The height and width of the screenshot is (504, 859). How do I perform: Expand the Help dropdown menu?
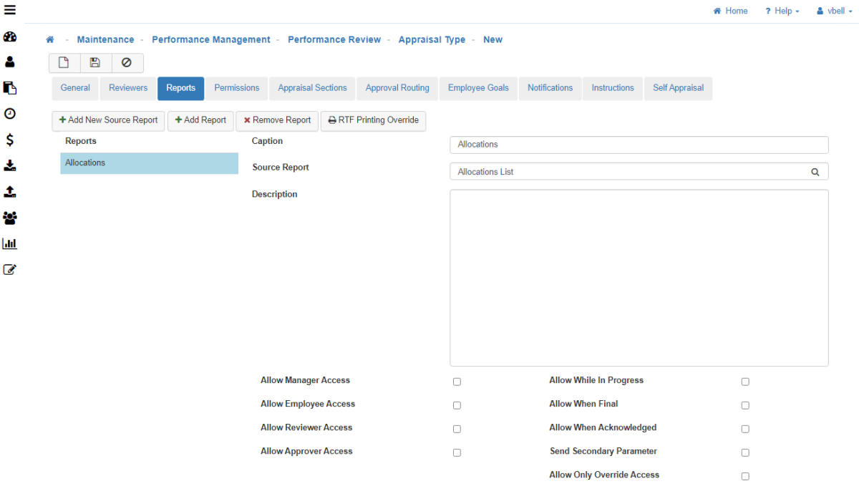point(782,11)
